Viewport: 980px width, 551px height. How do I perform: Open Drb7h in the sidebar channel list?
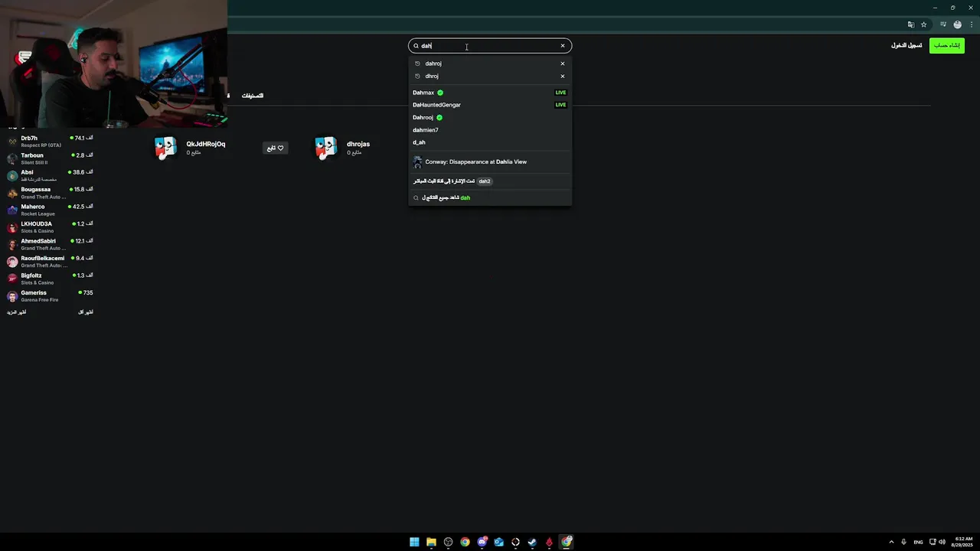click(50, 142)
